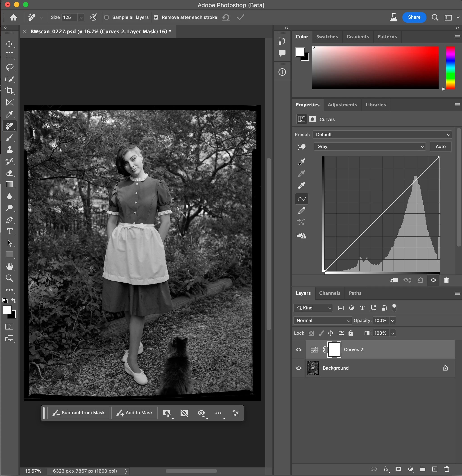Click the white point eyedropper in Curves
The height and width of the screenshot is (476, 462).
tap(302, 185)
